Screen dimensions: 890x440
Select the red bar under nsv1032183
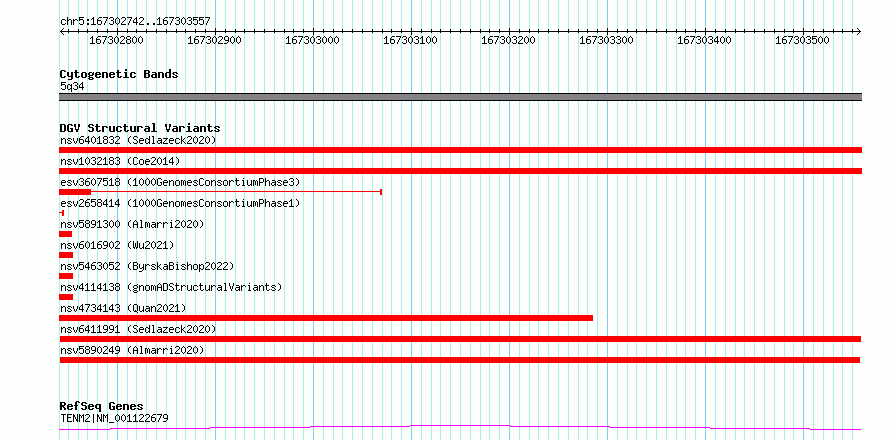460,171
